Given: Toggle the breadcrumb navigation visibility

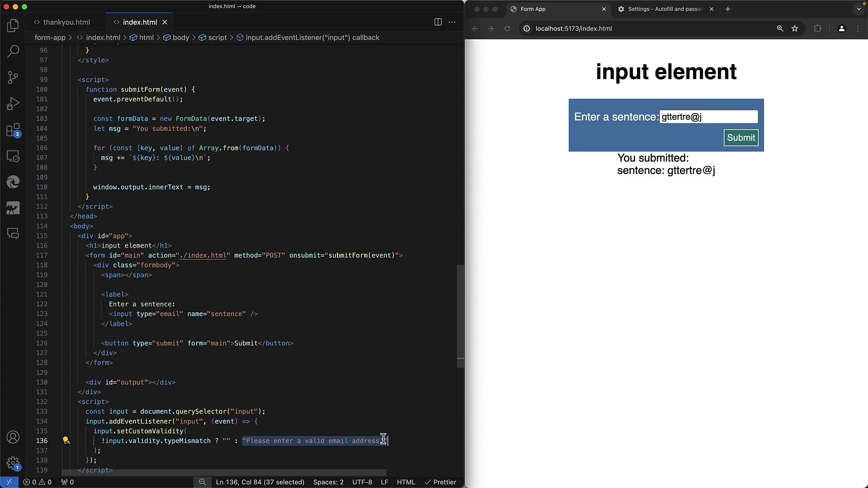Looking at the screenshot, I should (452, 21).
